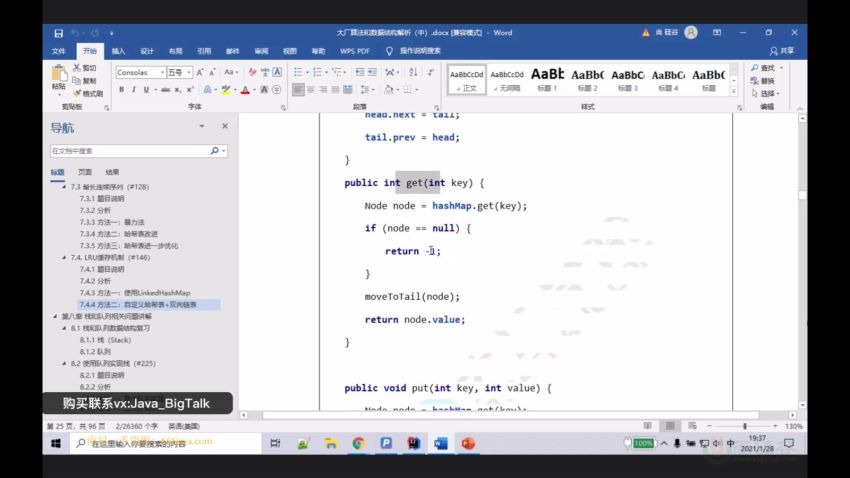Switch to the WPS PDF ribbon tab
This screenshot has height=478, width=850.
(355, 51)
